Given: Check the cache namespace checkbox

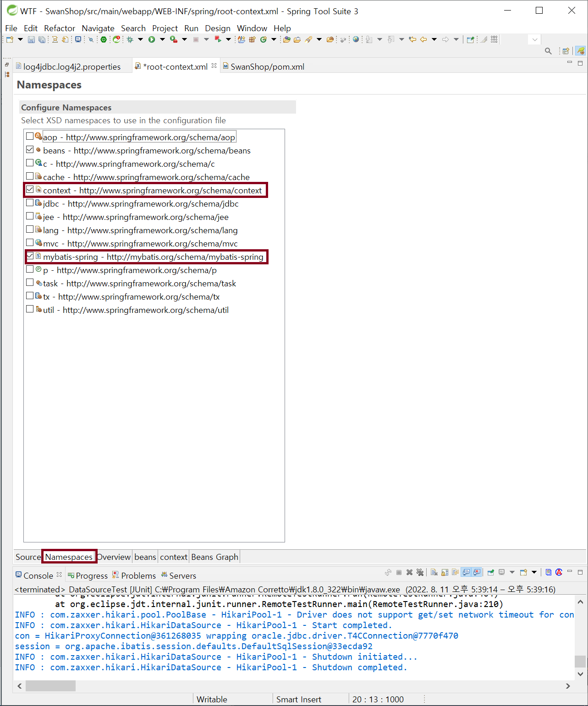Looking at the screenshot, I should pyautogui.click(x=30, y=176).
